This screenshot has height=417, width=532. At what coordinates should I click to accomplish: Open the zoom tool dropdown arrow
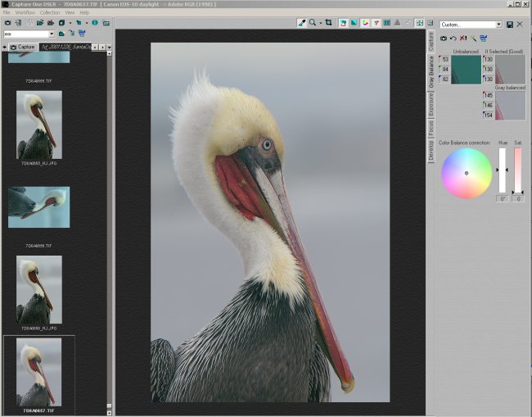[x=320, y=23]
